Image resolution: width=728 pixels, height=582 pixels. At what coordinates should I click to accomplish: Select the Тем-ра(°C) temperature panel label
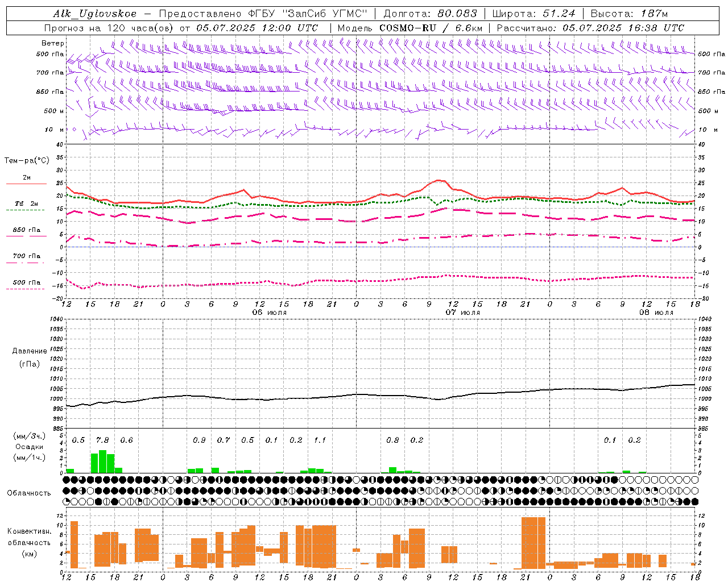pos(27,161)
